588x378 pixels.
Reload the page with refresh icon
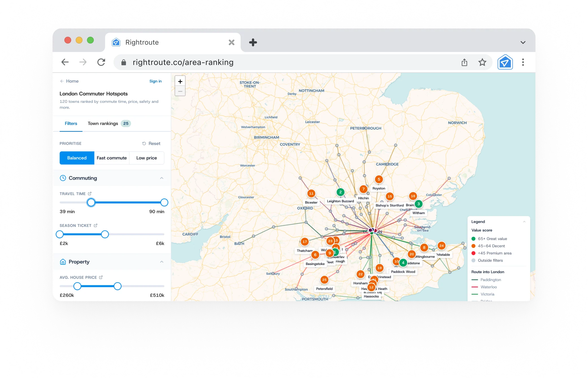101,62
